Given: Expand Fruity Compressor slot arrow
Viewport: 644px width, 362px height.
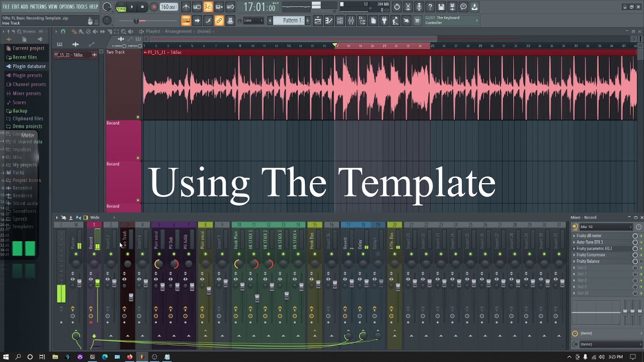Looking at the screenshot, I should tap(574, 255).
